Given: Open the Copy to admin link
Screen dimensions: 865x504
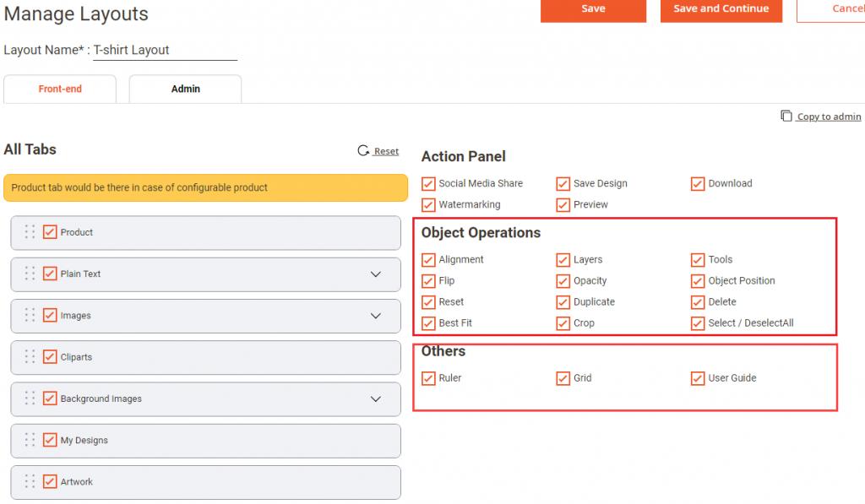Looking at the screenshot, I should tap(828, 117).
